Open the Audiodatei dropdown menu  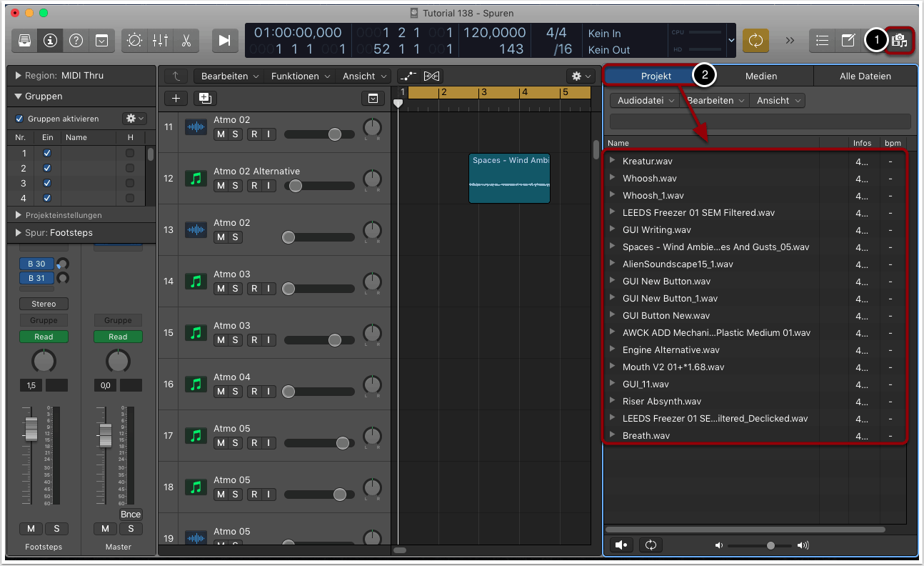646,101
